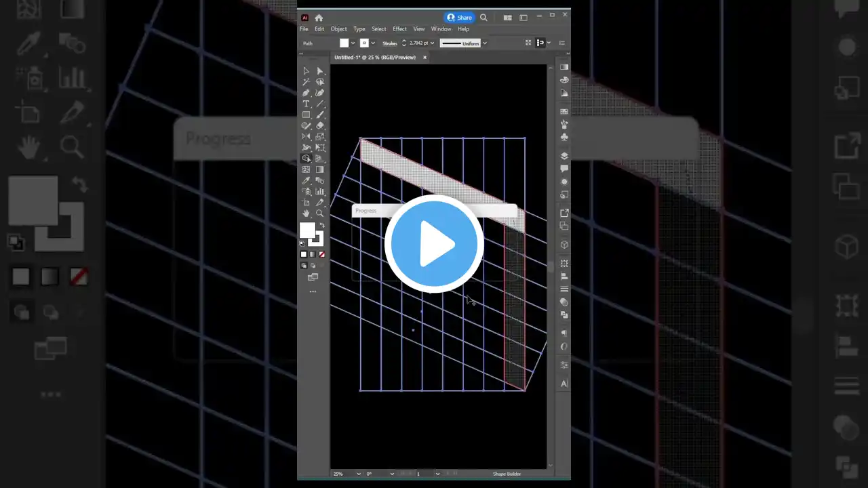Open the control bar stroke color dropdown
The height and width of the screenshot is (488, 868).
click(373, 43)
